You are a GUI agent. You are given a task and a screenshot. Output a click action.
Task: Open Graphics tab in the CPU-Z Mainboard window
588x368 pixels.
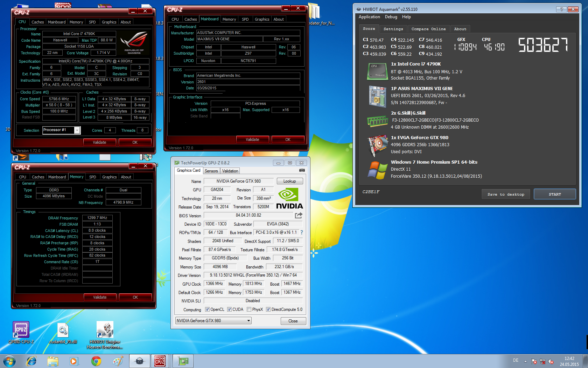pos(262,19)
